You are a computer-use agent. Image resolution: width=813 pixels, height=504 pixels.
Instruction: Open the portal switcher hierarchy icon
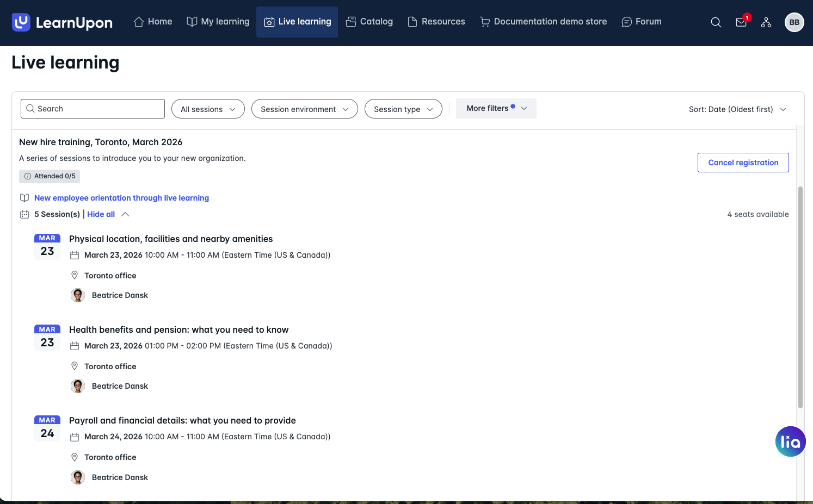point(766,22)
